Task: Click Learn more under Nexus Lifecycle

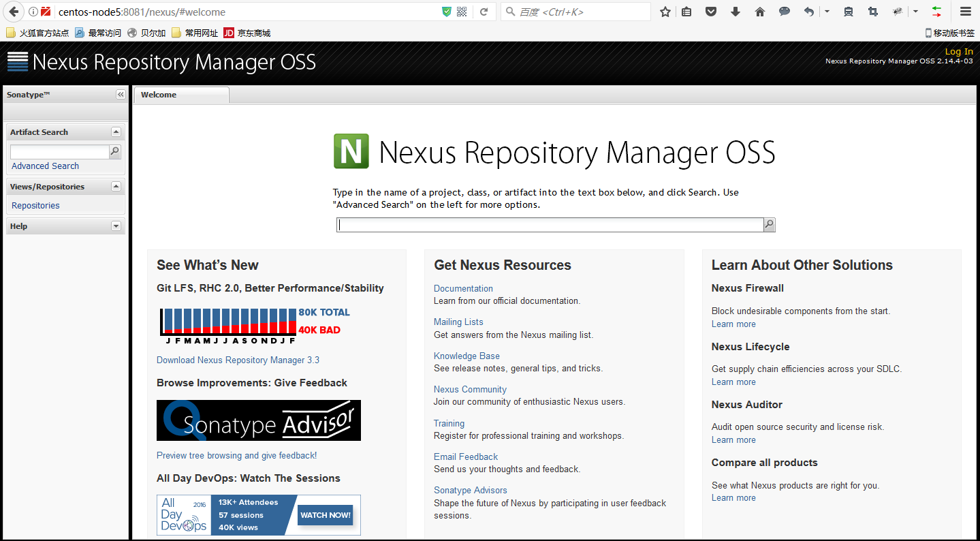Action: 733,382
